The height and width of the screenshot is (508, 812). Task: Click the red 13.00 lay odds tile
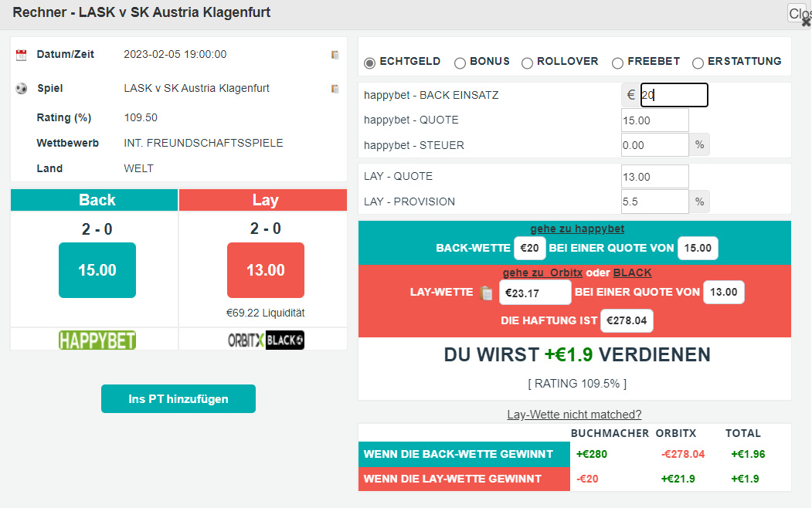click(266, 270)
